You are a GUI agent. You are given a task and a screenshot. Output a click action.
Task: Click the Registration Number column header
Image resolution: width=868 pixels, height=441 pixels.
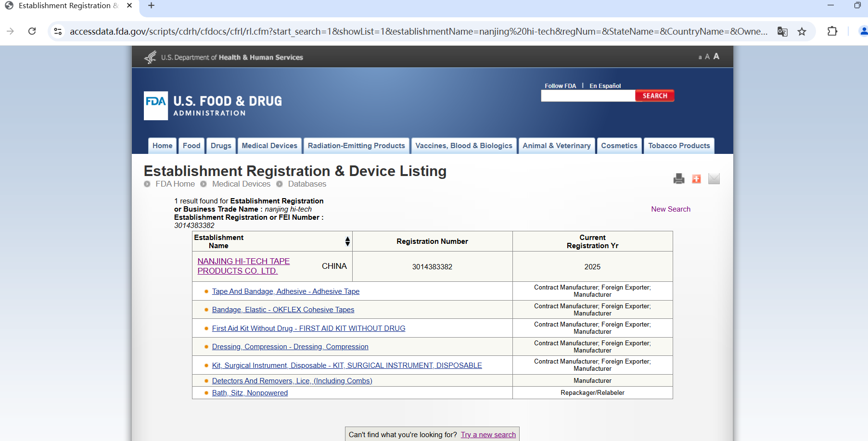tap(432, 241)
